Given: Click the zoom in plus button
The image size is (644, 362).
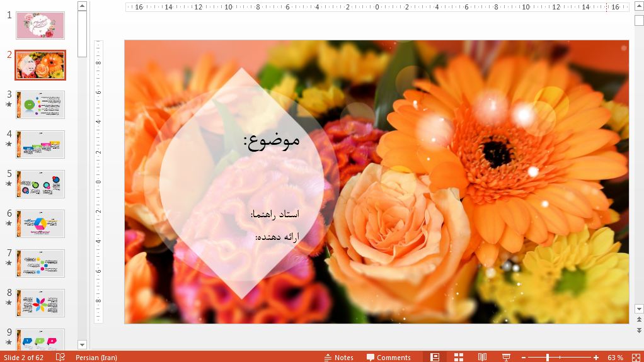Looking at the screenshot, I should 596,358.
